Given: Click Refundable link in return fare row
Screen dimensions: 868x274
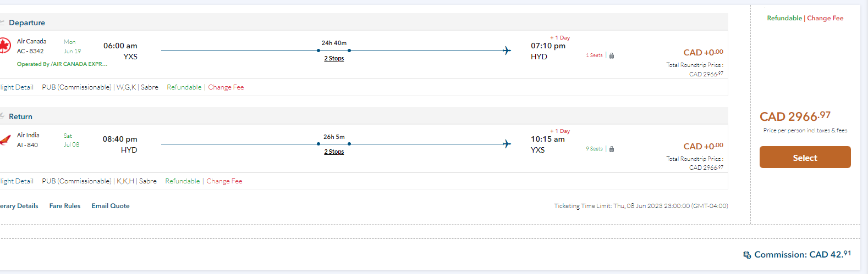Looking at the screenshot, I should coord(183,181).
